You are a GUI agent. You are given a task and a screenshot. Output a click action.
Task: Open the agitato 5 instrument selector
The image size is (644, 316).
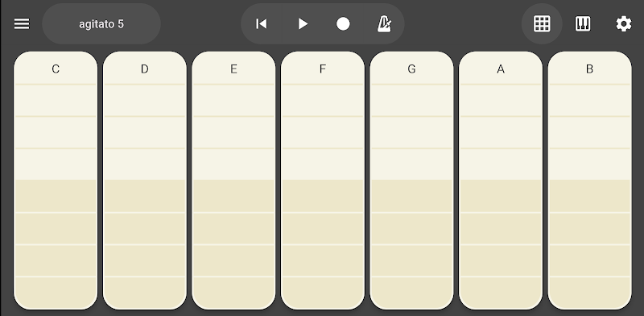[101, 24]
